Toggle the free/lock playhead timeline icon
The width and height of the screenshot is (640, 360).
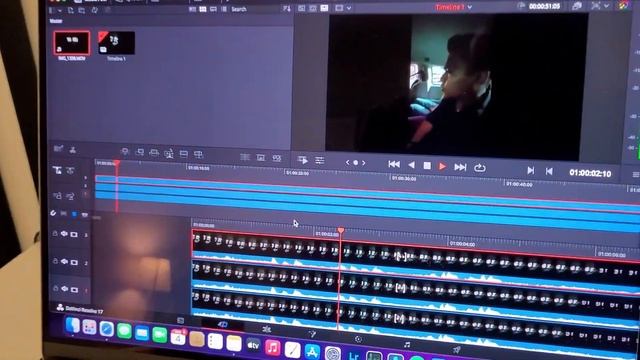(x=57, y=171)
